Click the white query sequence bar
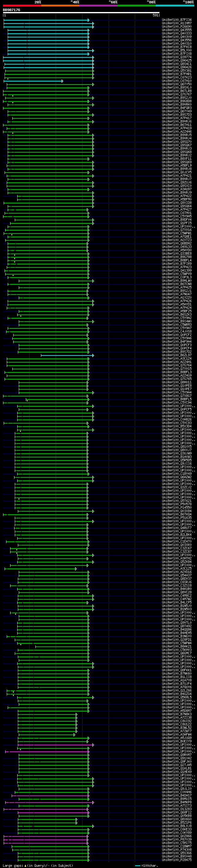Image resolution: width=197 pixels, height=868 pixels. pos(81,13)
